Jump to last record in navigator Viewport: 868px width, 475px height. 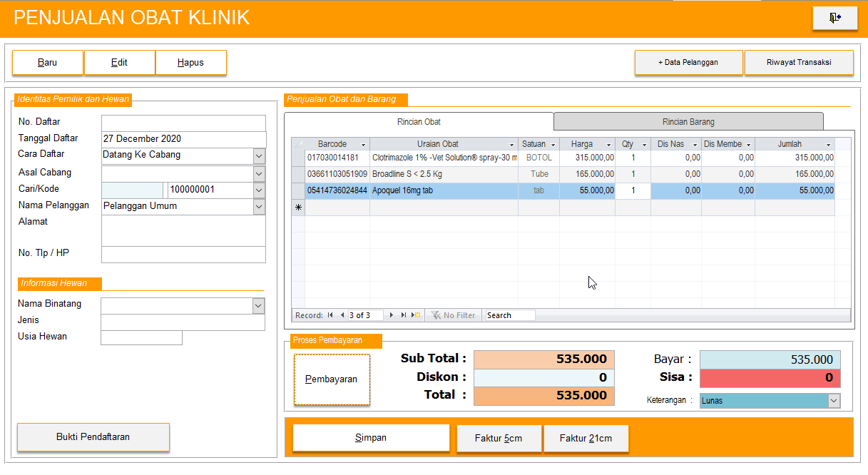point(404,315)
